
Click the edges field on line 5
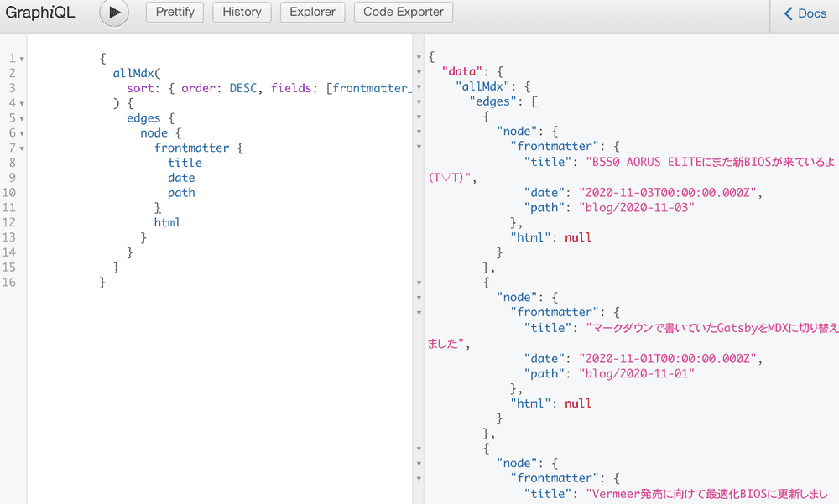(143, 118)
